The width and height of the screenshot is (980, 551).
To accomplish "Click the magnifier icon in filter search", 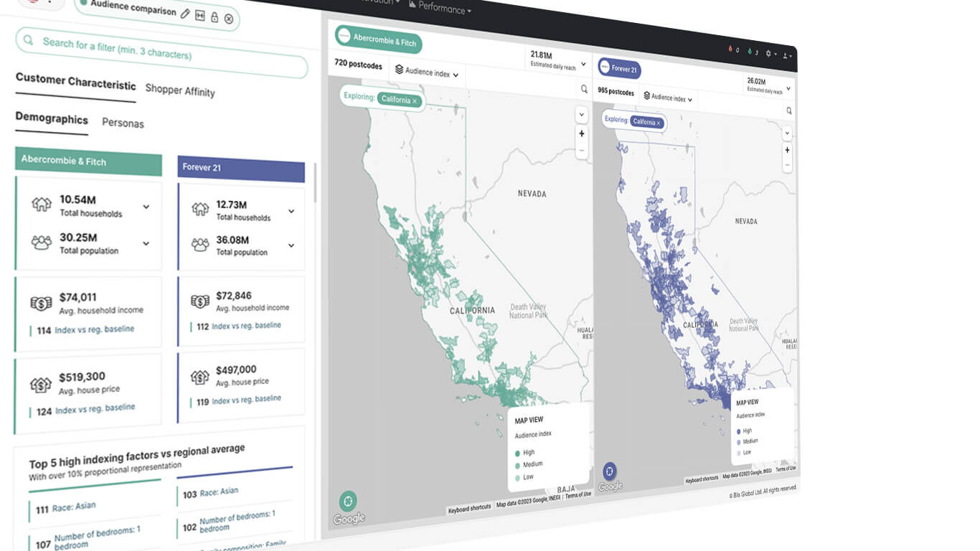I will [x=29, y=40].
